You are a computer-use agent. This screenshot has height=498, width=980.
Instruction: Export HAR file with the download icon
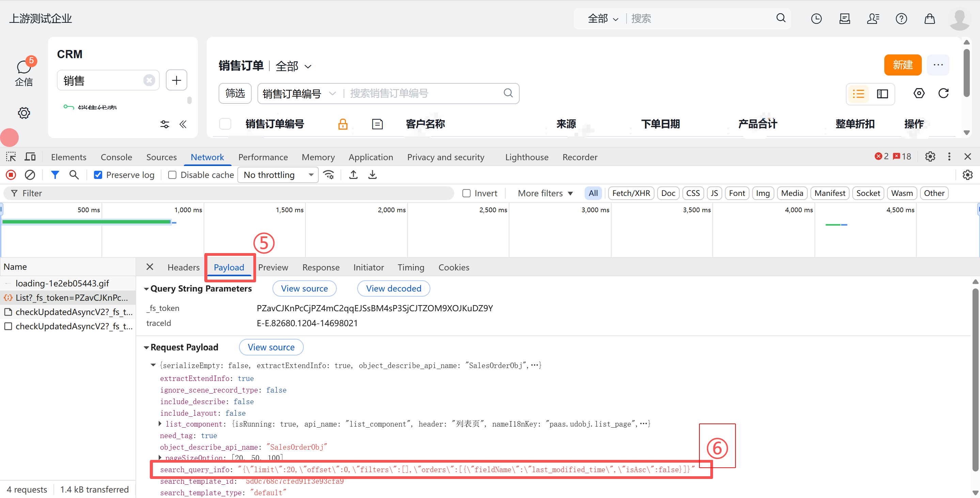coord(372,175)
